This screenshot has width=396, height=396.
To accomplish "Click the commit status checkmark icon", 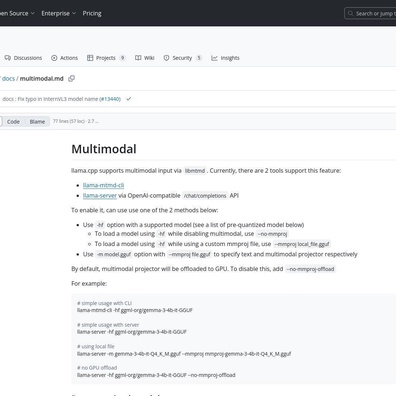I will pyautogui.click(x=129, y=99).
